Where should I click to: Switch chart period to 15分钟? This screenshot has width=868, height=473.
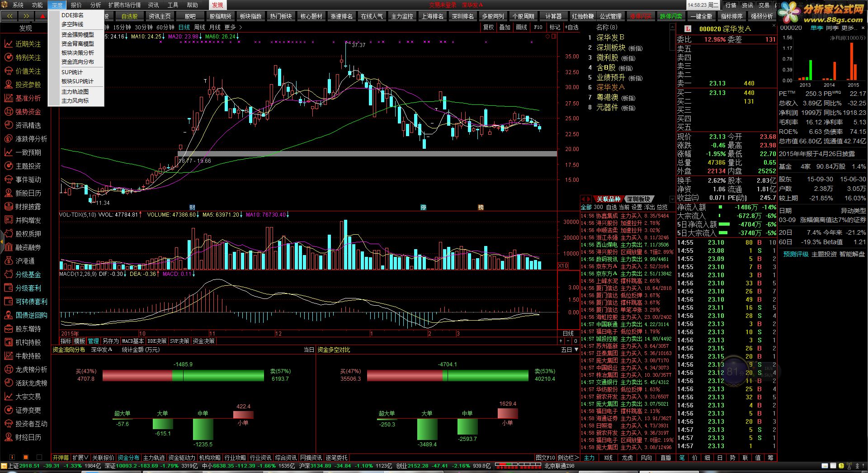(x=122, y=27)
